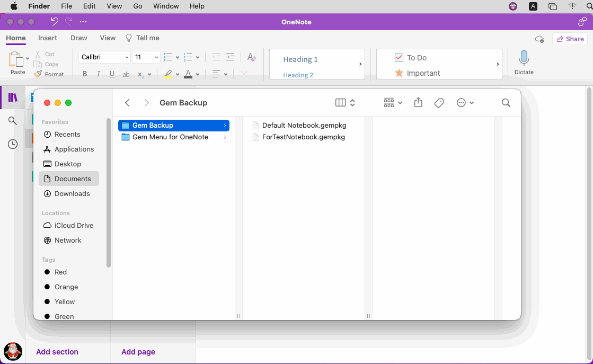
Task: Go back in Finder window
Action: point(127,103)
